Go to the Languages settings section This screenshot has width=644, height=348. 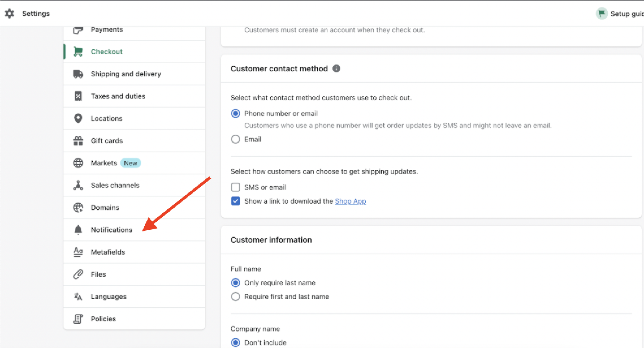[109, 297]
